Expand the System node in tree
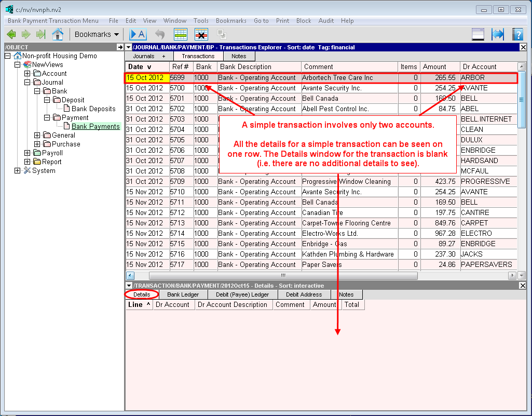 [x=17, y=171]
